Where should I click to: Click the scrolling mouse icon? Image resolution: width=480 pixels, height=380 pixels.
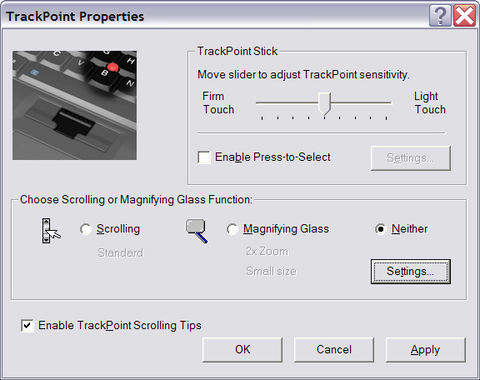(x=51, y=230)
